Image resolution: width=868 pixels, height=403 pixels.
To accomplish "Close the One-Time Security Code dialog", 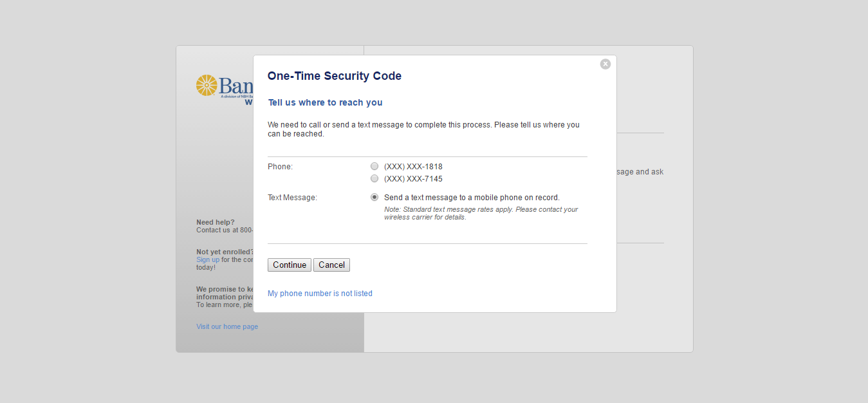I will [x=605, y=64].
